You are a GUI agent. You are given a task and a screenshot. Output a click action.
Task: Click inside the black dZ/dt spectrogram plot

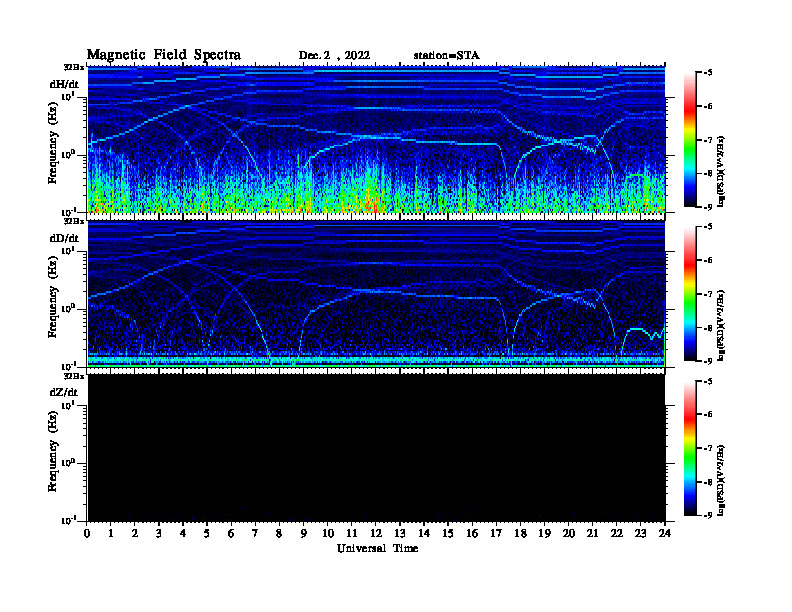376,448
